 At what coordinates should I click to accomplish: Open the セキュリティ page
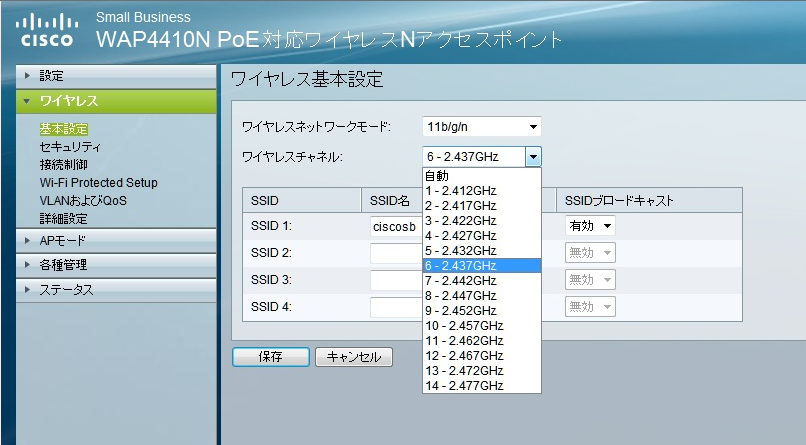(70, 146)
